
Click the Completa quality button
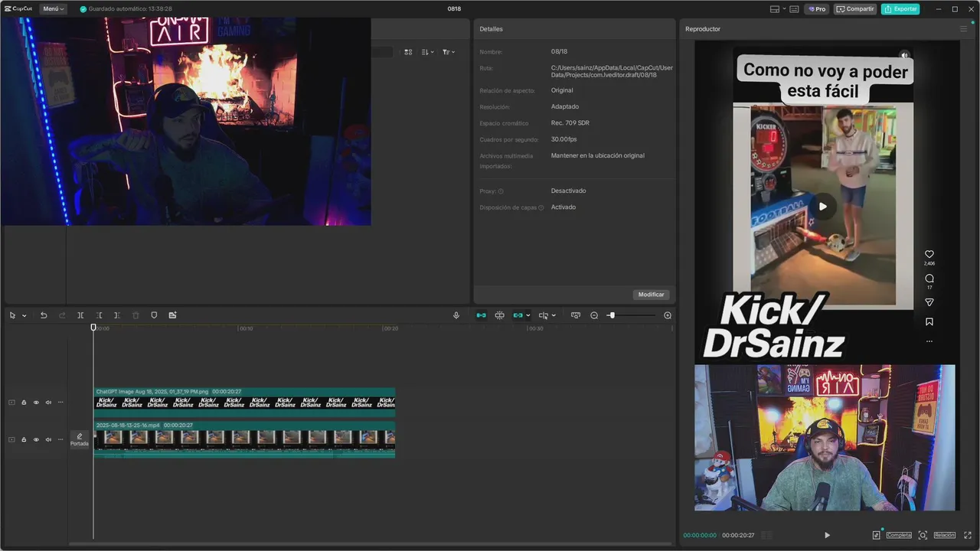(899, 535)
